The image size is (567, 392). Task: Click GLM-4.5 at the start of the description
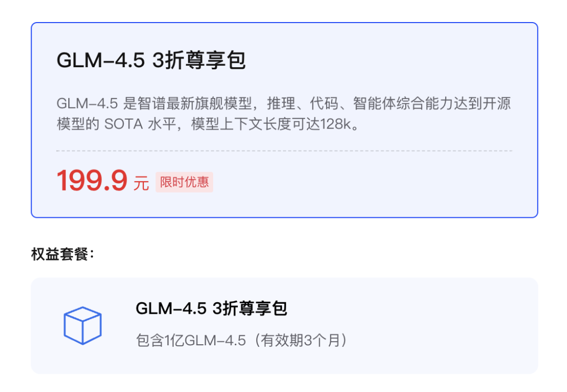[87, 104]
